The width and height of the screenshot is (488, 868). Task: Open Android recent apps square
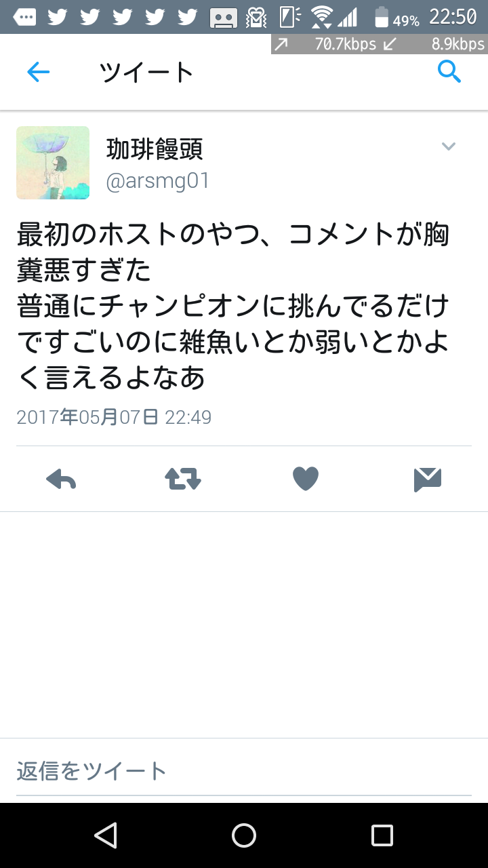[x=382, y=835]
